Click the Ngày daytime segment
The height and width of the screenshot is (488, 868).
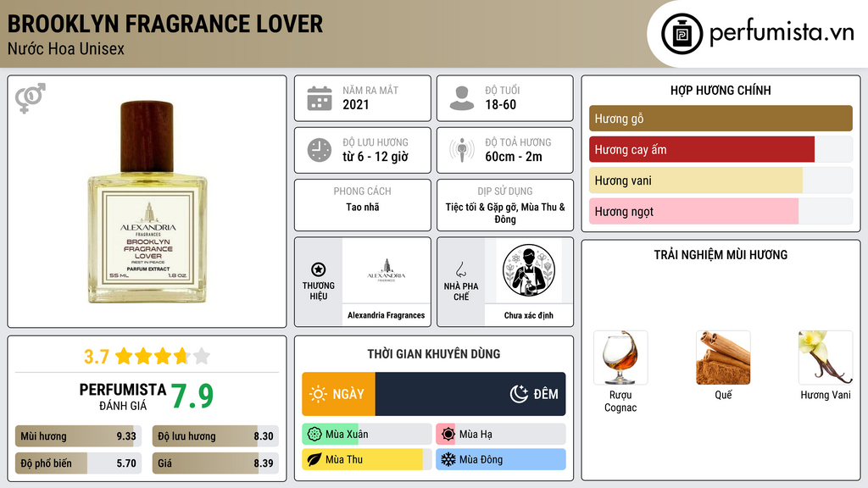coord(339,394)
